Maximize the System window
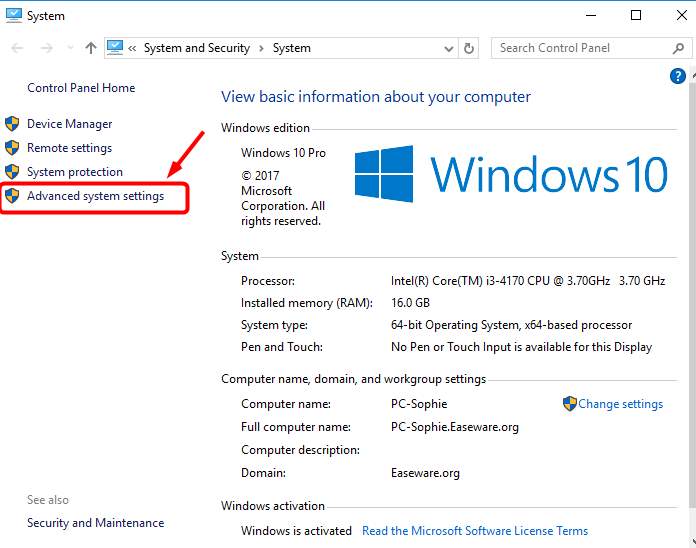 pos(636,16)
